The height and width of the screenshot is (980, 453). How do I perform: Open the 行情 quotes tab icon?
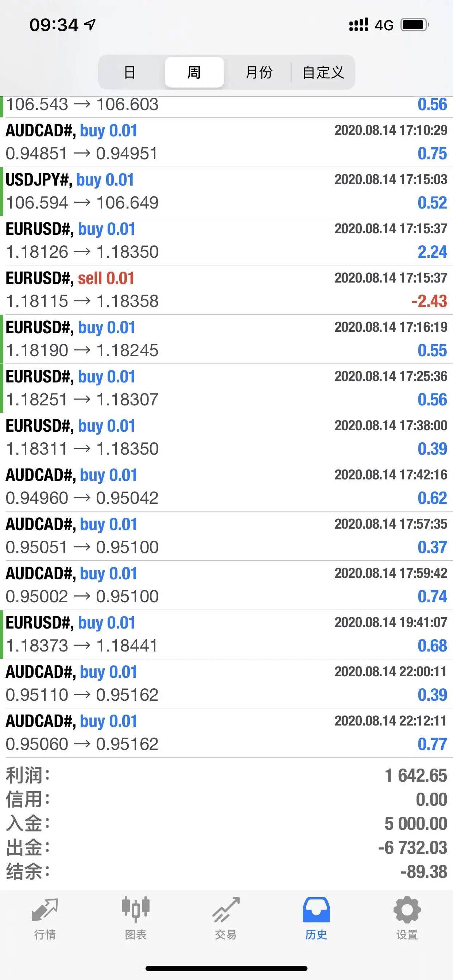pyautogui.click(x=45, y=910)
